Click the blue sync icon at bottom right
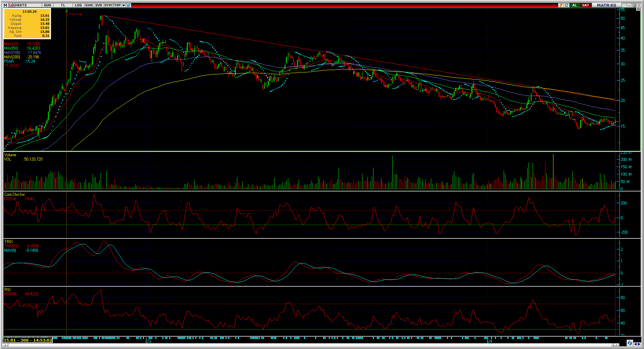 630,343
